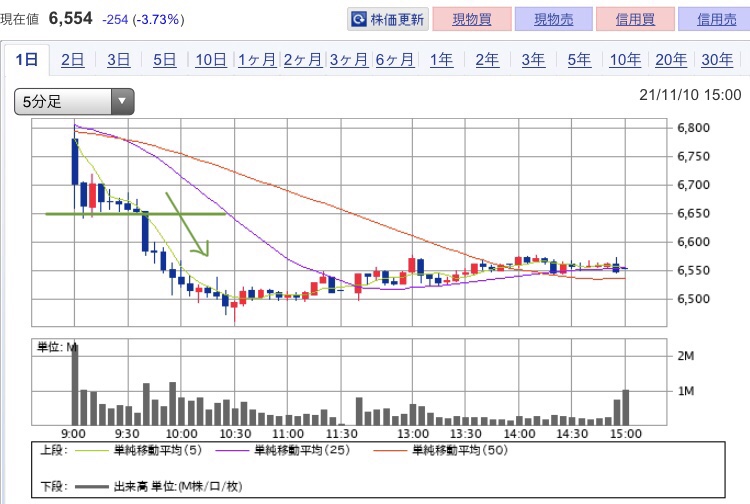Viewport: 750px width, 504px height.
Task: Open the 現物売 order link
Action: pos(553,19)
